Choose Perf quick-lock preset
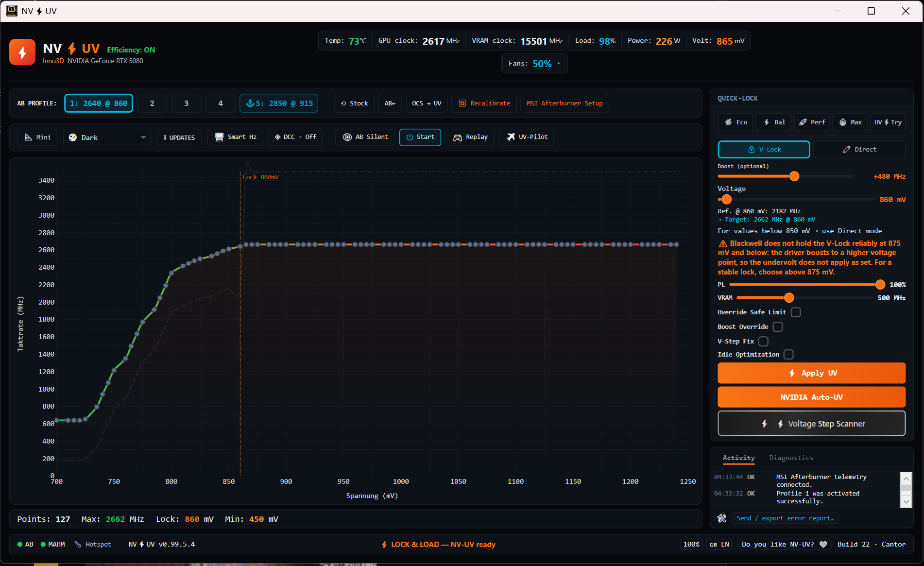 [x=812, y=122]
